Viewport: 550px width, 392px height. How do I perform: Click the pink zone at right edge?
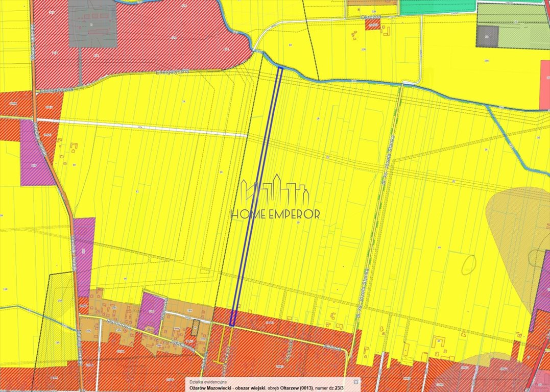(x=545, y=84)
